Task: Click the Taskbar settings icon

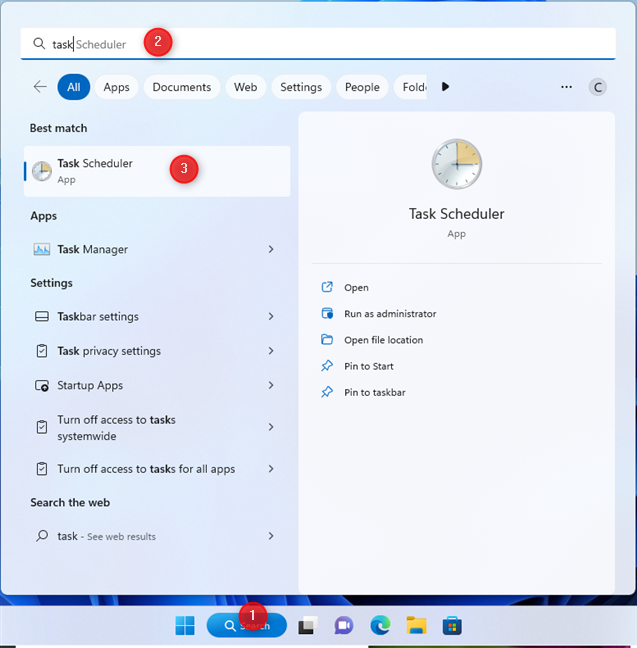Action: click(42, 317)
